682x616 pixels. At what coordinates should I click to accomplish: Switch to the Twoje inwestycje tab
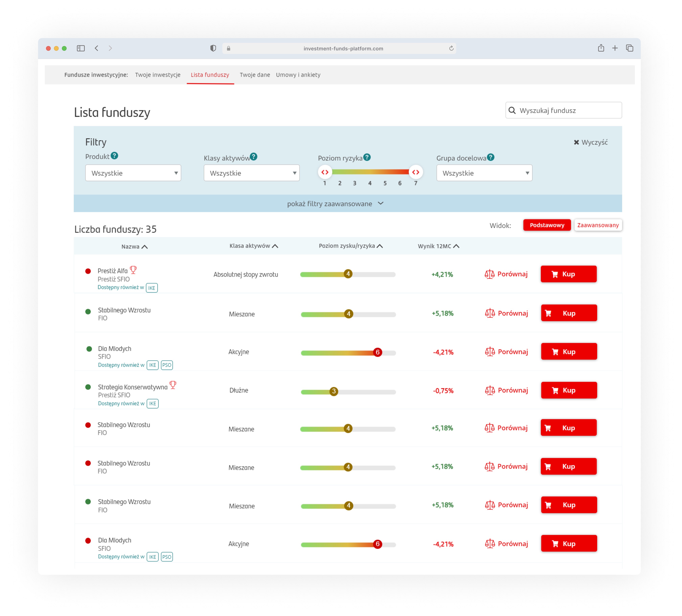coord(158,75)
